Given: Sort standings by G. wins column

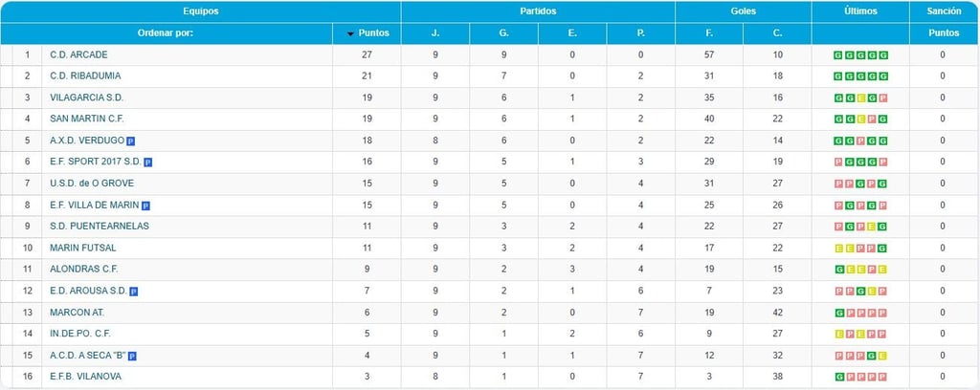Looking at the screenshot, I should click(x=503, y=33).
